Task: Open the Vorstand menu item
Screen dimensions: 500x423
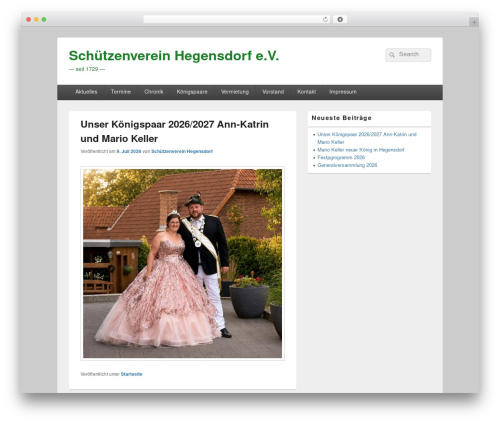Action: coord(273,92)
